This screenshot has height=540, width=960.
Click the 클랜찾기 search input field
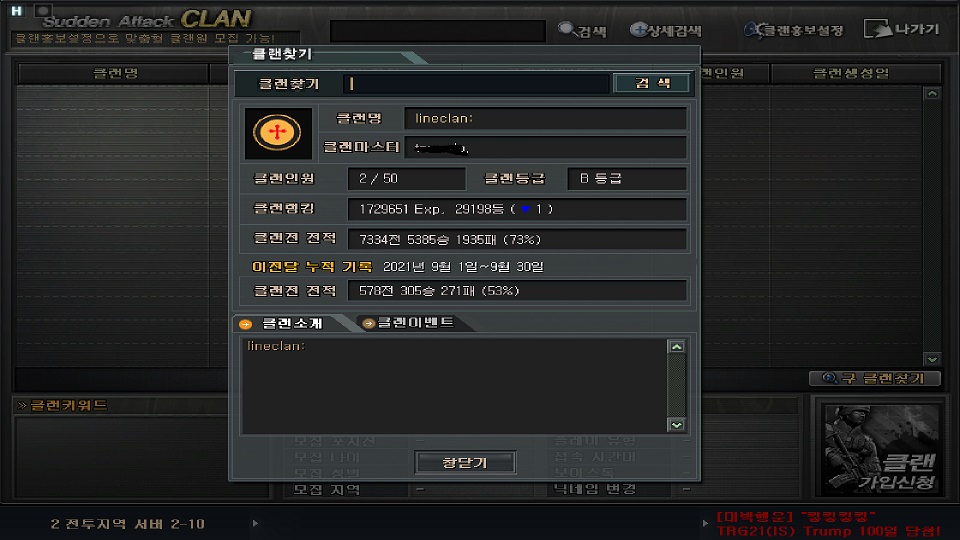(477, 84)
